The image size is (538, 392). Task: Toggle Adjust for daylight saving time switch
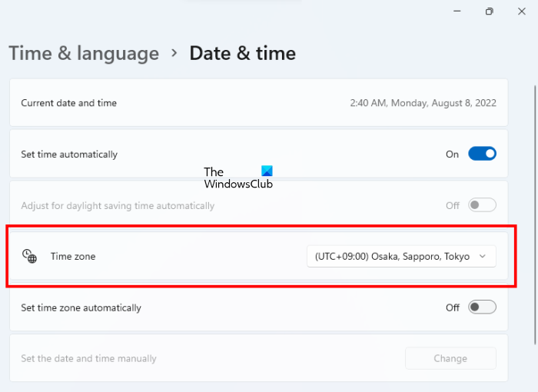pos(482,205)
